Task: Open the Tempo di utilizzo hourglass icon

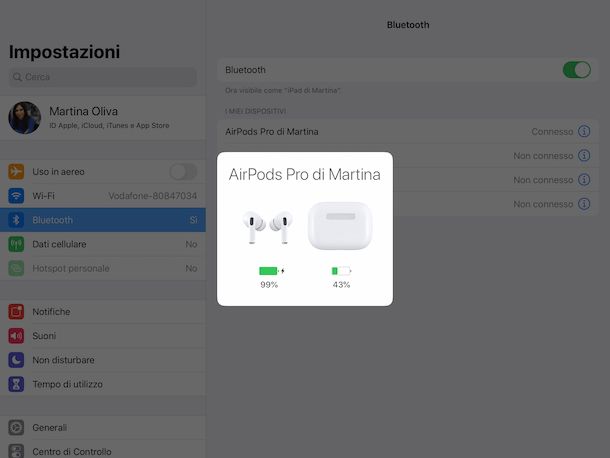Action: (x=16, y=384)
